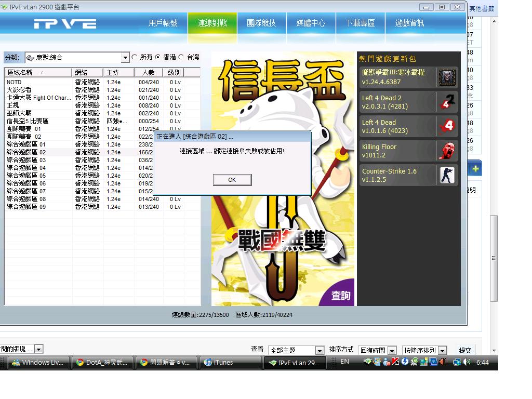Screen dimensions: 532x399
Task: Click the Warcraft III update package icon
Action: click(447, 77)
